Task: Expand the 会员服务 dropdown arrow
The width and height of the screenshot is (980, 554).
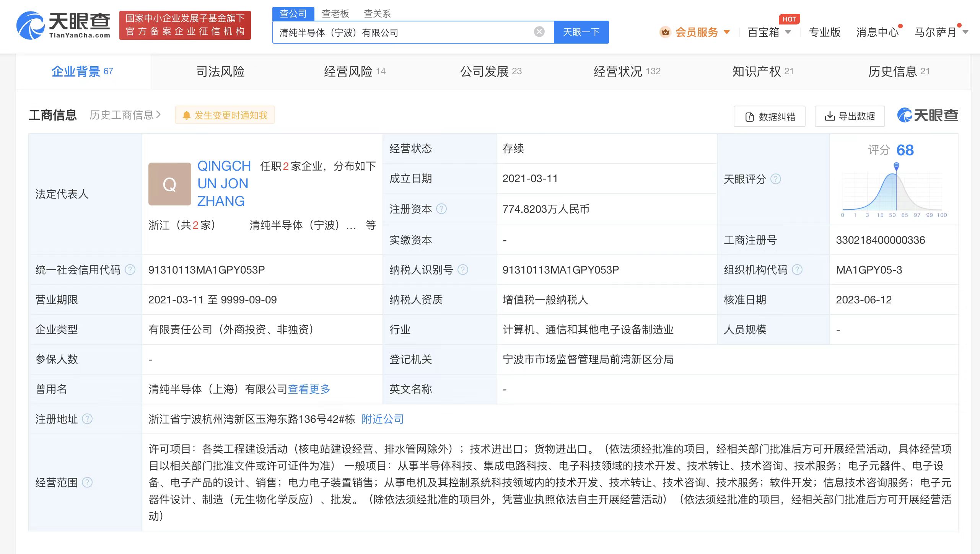Action: [x=727, y=32]
